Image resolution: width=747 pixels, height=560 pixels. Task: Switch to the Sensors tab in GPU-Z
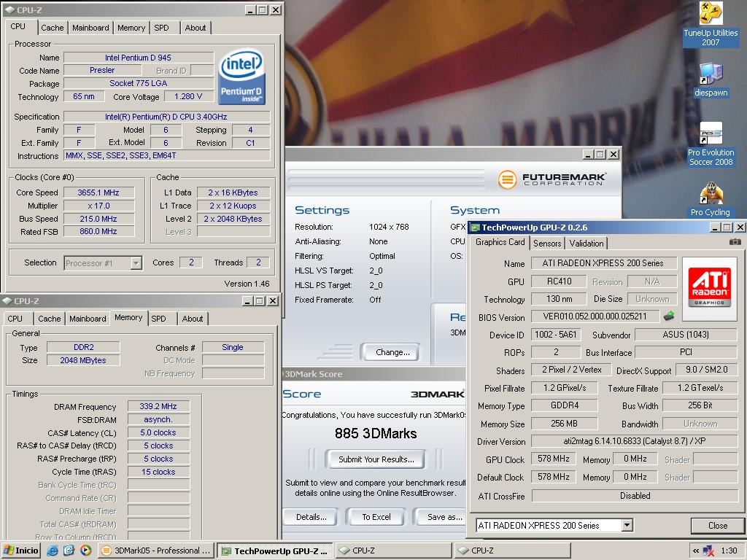[547, 244]
